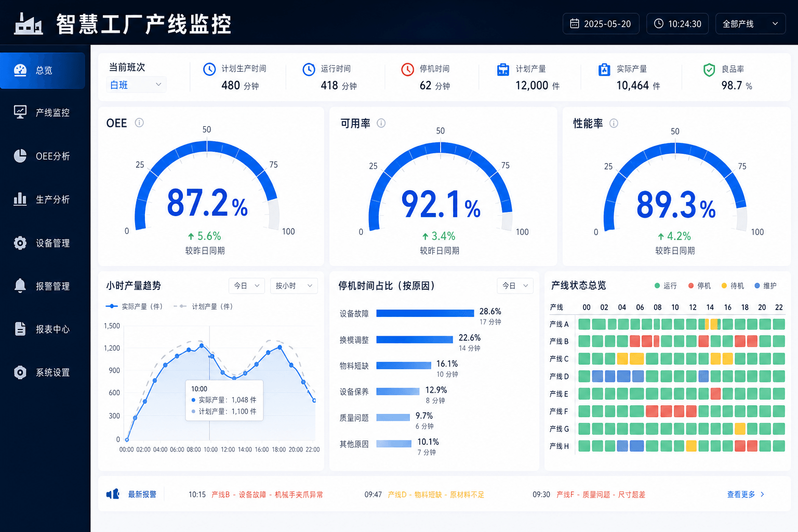The image size is (798, 532).
Task: Open the 产线F 质量问题 alarm entry
Action: click(589, 495)
